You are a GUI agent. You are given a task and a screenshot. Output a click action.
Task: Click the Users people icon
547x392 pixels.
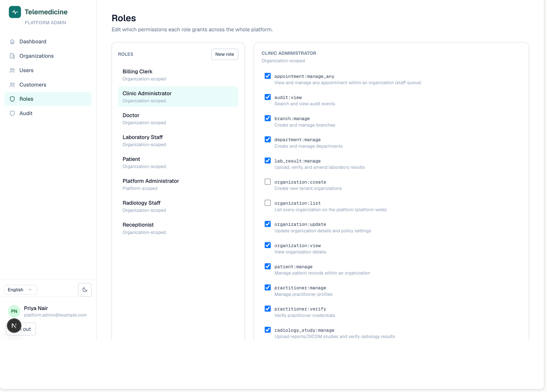(x=12, y=70)
